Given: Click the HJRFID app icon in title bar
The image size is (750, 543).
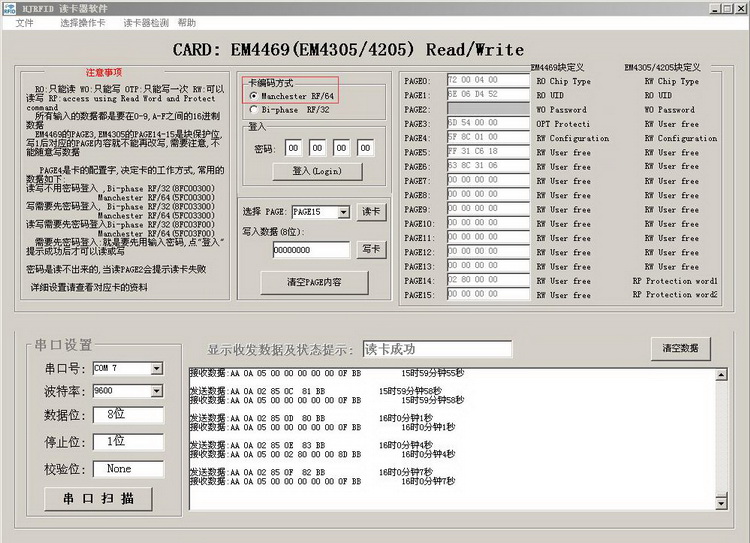Looking at the screenshot, I should 10,8.
